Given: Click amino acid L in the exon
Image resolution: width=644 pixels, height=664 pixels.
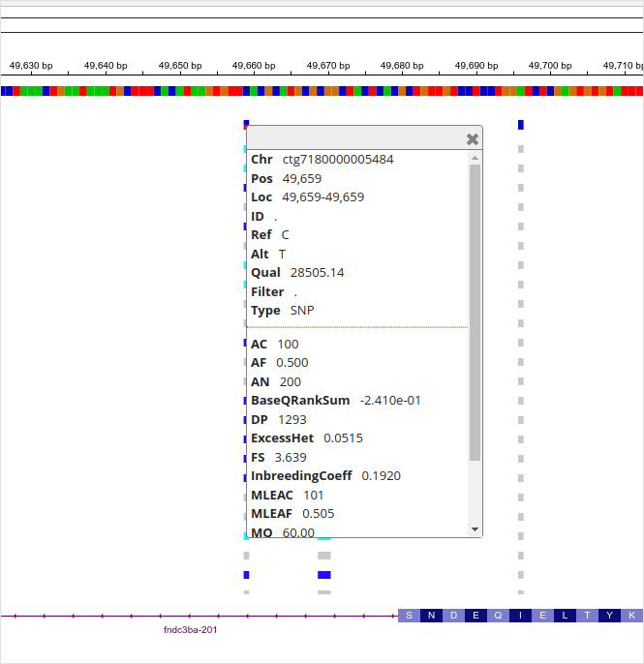Looking at the screenshot, I should [565, 616].
